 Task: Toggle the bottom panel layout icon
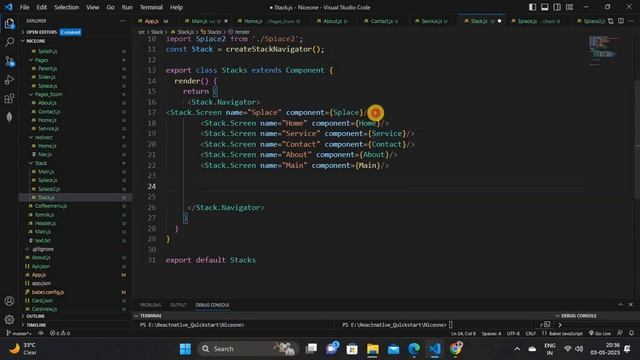(x=544, y=7)
